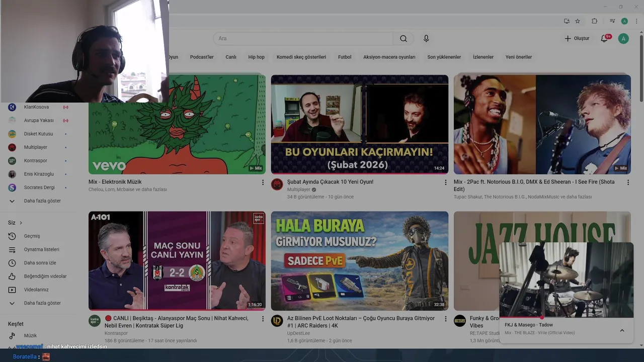Open the Siz section chevron
644x362 pixels.
[x=21, y=223]
